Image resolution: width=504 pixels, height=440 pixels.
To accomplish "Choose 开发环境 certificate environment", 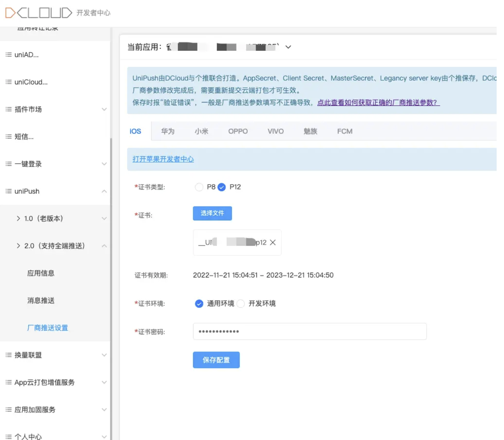I will click(241, 304).
